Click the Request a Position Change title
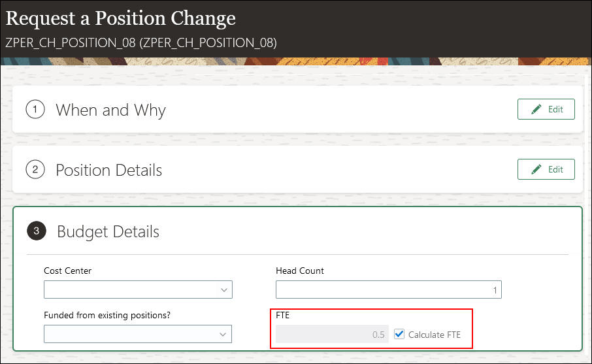Viewport: 592px width, 364px height. [121, 18]
